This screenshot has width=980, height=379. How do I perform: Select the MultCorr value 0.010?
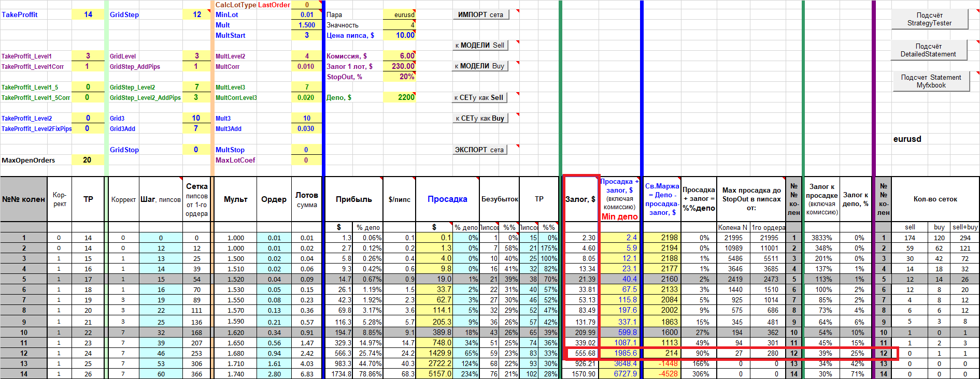[306, 66]
